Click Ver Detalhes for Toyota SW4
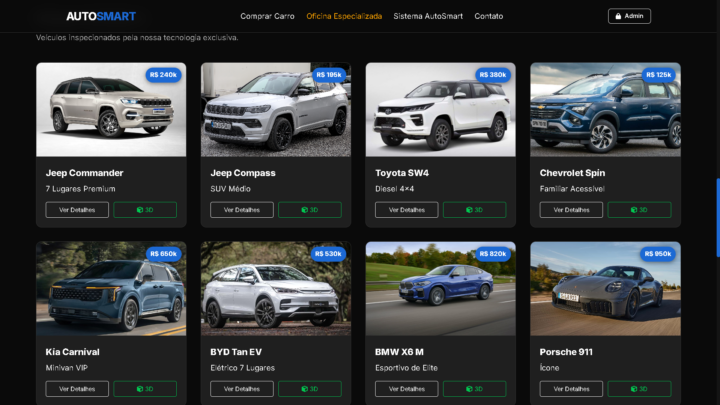 tap(406, 210)
